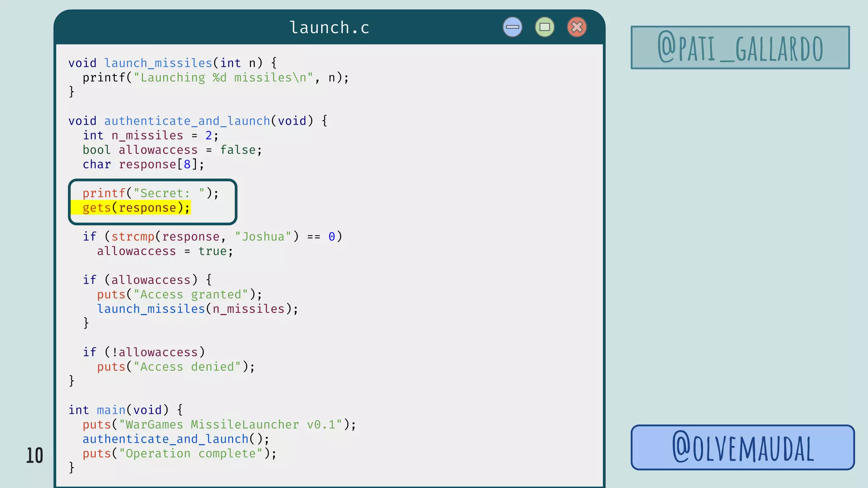Click the puts("Access granted"); line
Viewport: 868px width, 488px height.
coord(180,294)
